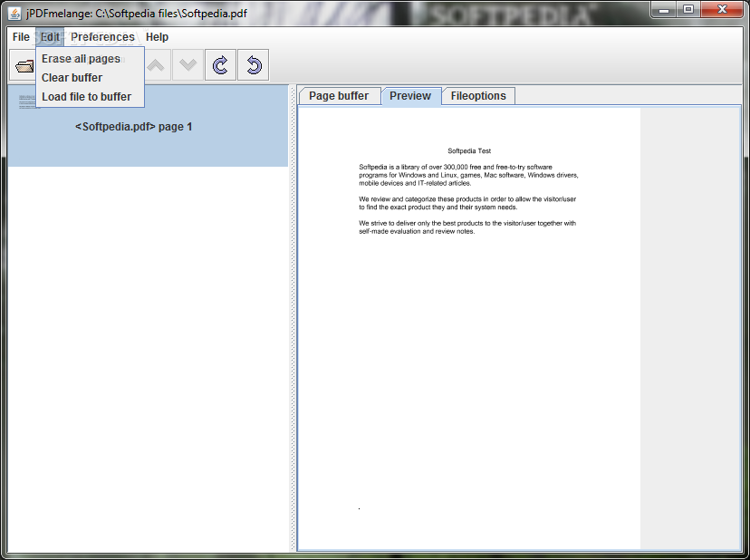Click the Java icon in title bar
Image resolution: width=750 pixels, height=560 pixels.
(x=14, y=13)
